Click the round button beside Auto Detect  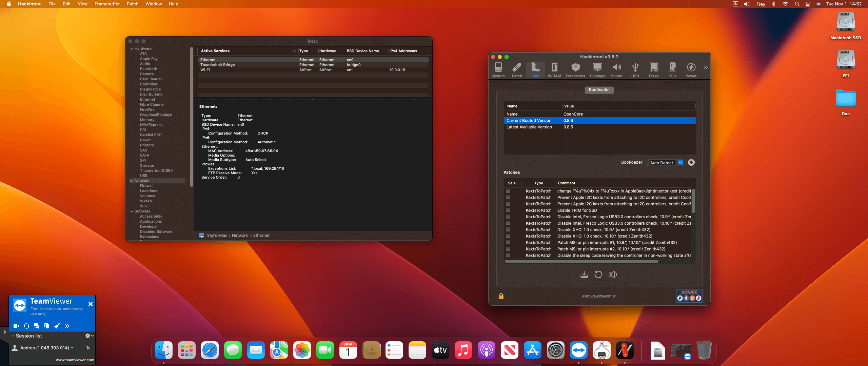click(x=691, y=163)
